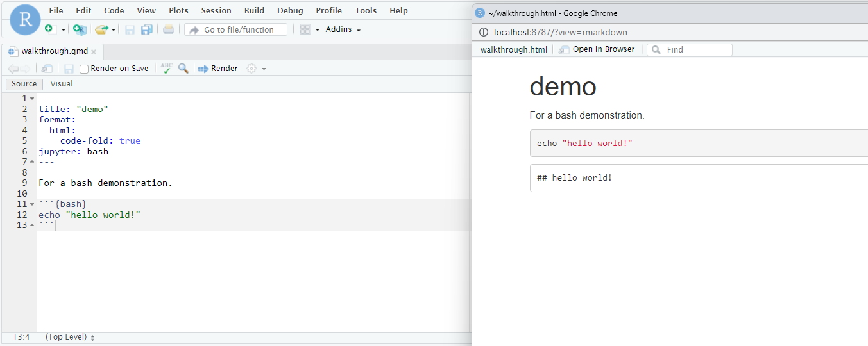The width and height of the screenshot is (868, 346).
Task: Open the Build menu
Action: (x=254, y=10)
